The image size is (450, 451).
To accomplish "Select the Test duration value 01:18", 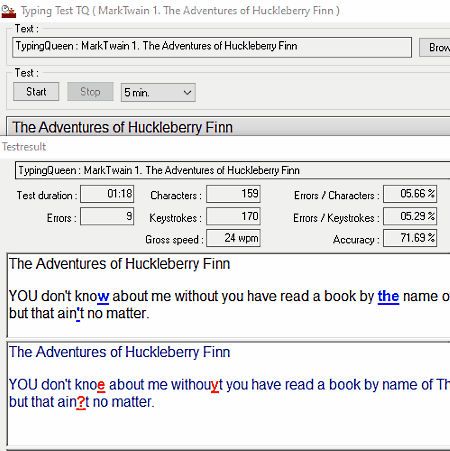I will [x=107, y=194].
